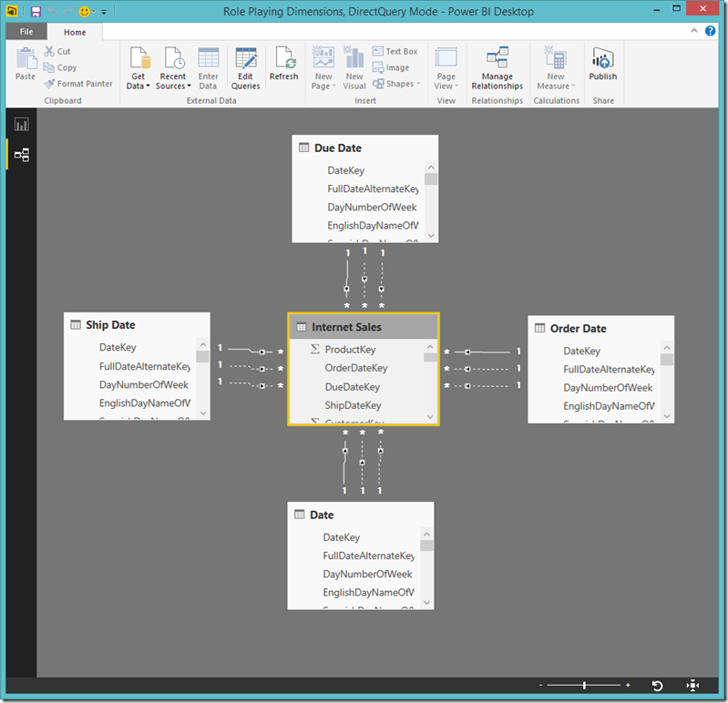Insert an Image
The image size is (728, 703).
[391, 67]
